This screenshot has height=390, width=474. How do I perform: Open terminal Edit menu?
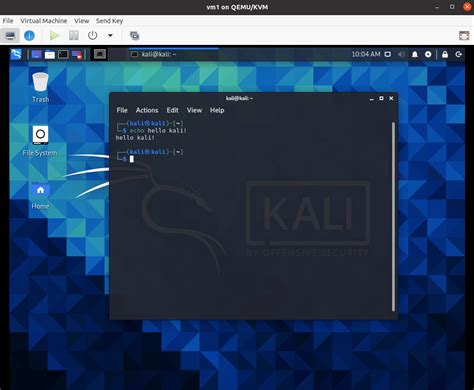(172, 110)
